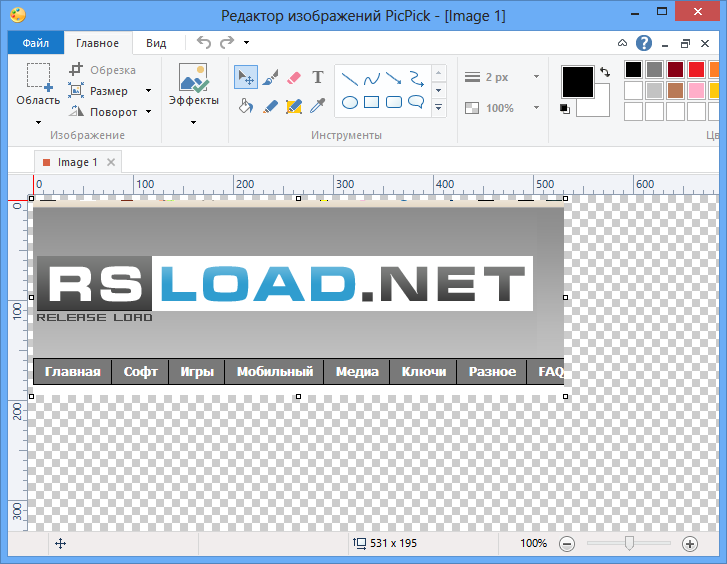The width and height of the screenshot is (727, 564).
Task: Click the top-right selection handle of image
Action: click(566, 199)
